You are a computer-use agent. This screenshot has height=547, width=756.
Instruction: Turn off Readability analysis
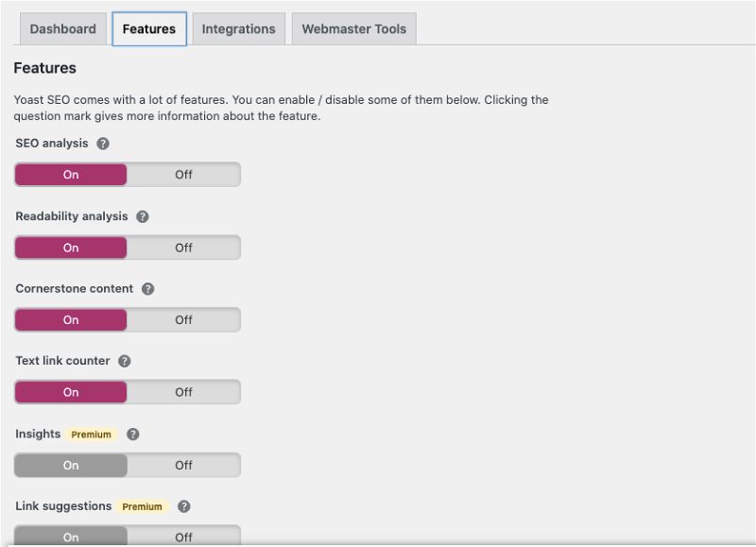tap(183, 248)
